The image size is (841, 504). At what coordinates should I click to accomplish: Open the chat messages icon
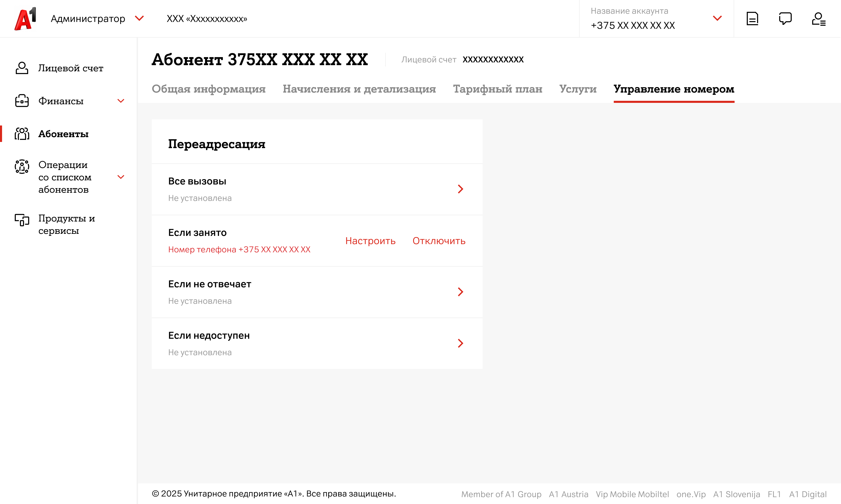pyautogui.click(x=785, y=19)
